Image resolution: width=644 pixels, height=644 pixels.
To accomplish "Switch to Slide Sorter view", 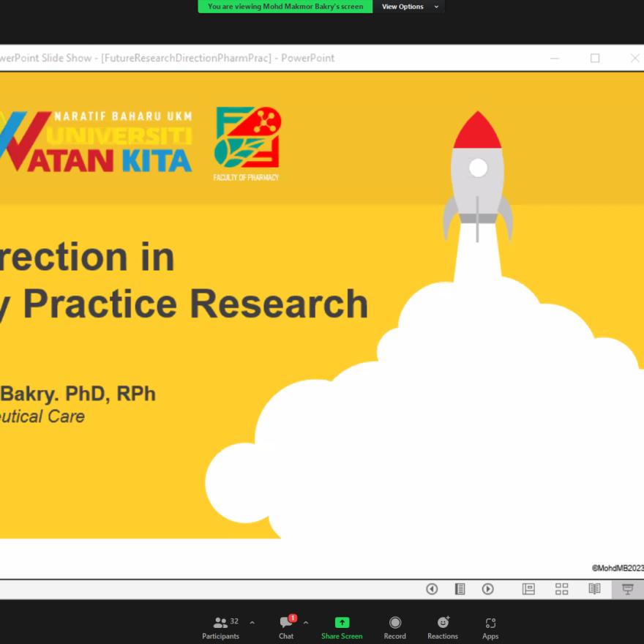I will point(561,589).
